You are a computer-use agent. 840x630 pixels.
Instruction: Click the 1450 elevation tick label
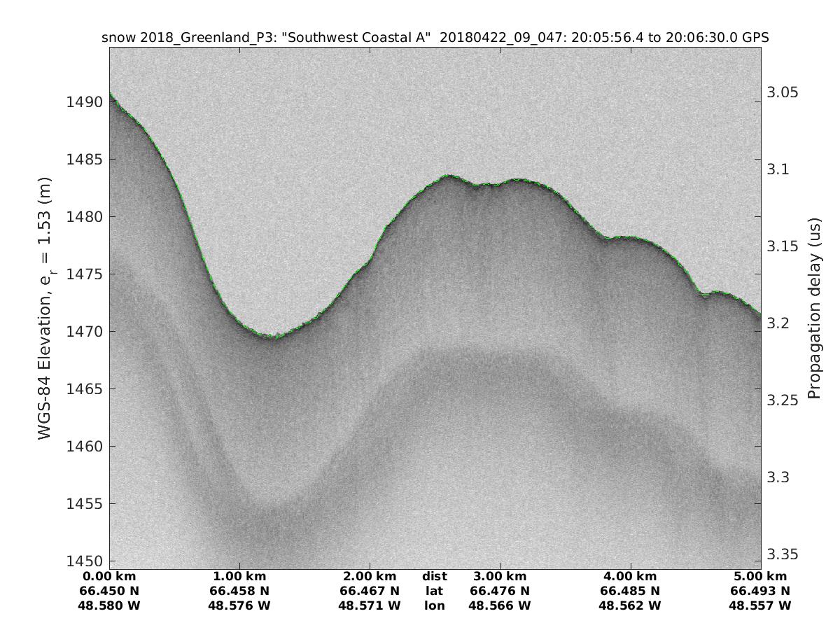pos(84,561)
